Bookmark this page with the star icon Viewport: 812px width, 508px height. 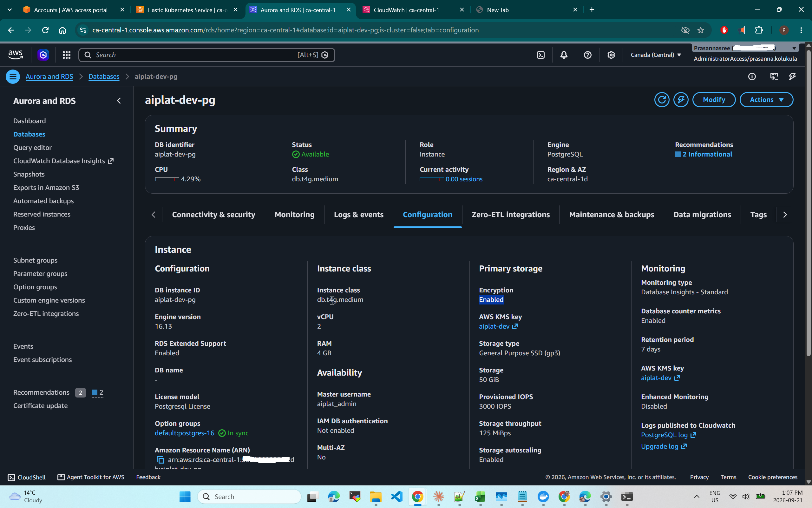tap(701, 30)
